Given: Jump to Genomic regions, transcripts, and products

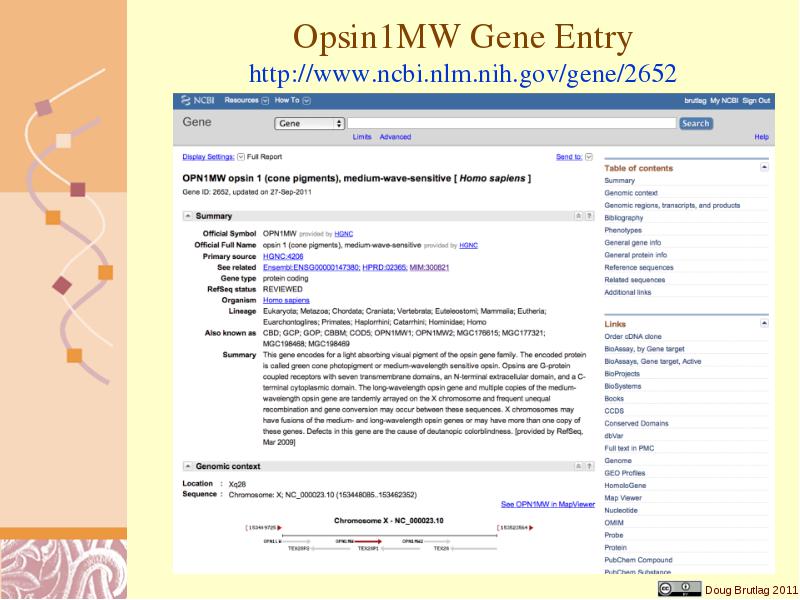Looking at the screenshot, I should 672,205.
